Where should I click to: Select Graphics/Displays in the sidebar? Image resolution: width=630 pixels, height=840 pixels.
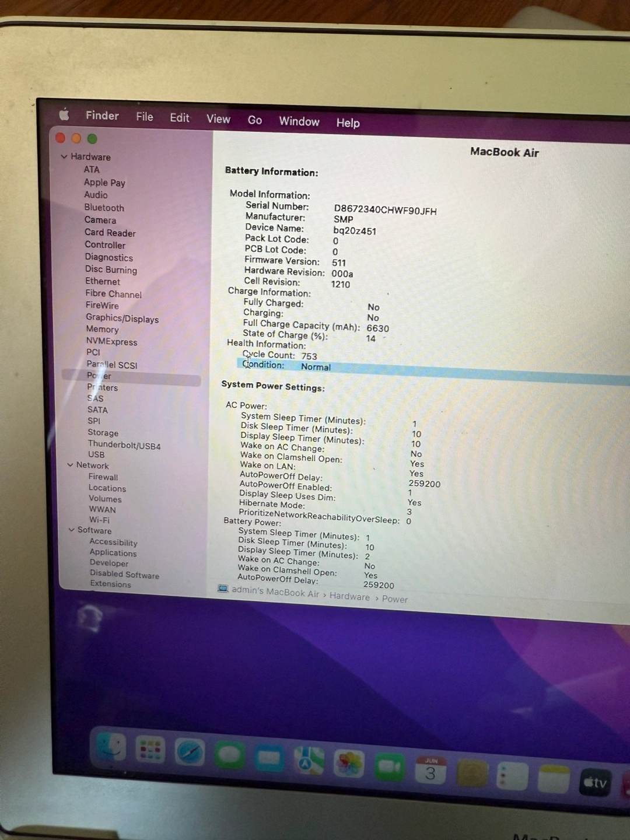[123, 318]
